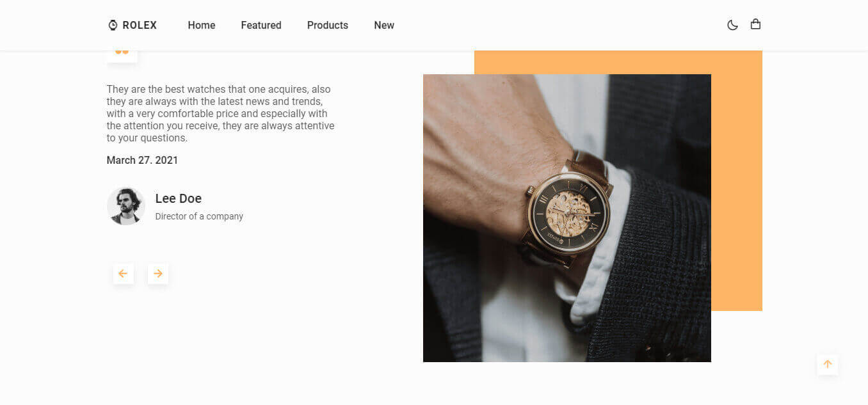Click the watch logo icon beside ROLEX

tap(113, 25)
